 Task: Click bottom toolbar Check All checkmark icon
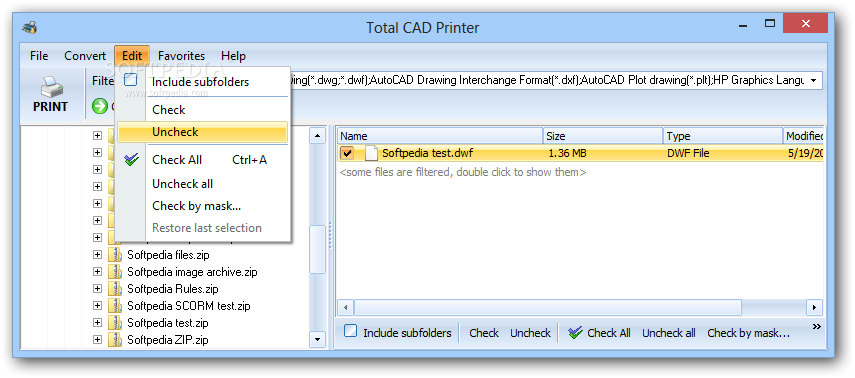[575, 333]
